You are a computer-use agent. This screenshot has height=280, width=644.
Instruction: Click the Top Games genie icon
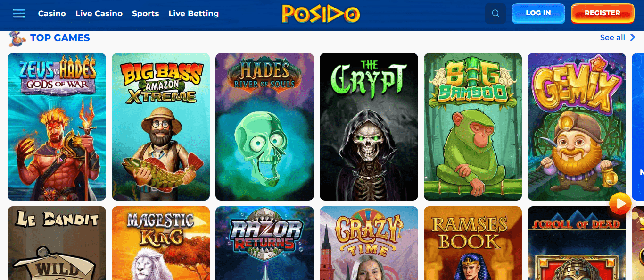coord(17,38)
